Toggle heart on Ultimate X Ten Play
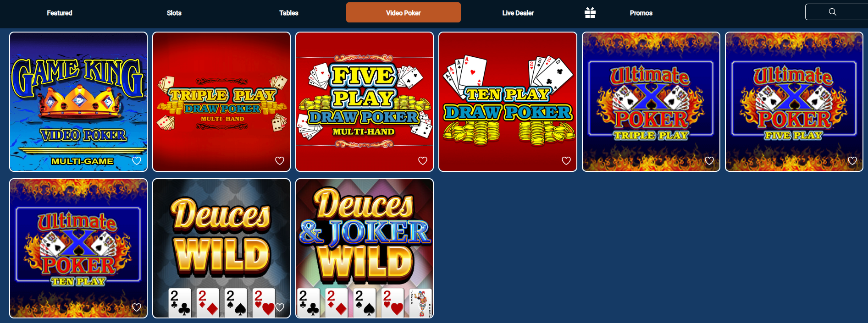The height and width of the screenshot is (323, 868). 137,307
